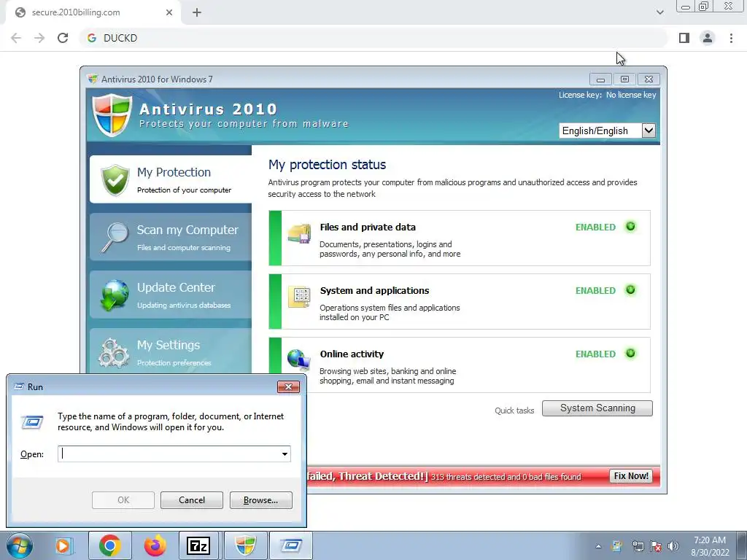This screenshot has height=560, width=747.
Task: Click the gears settings icon
Action: click(x=113, y=353)
